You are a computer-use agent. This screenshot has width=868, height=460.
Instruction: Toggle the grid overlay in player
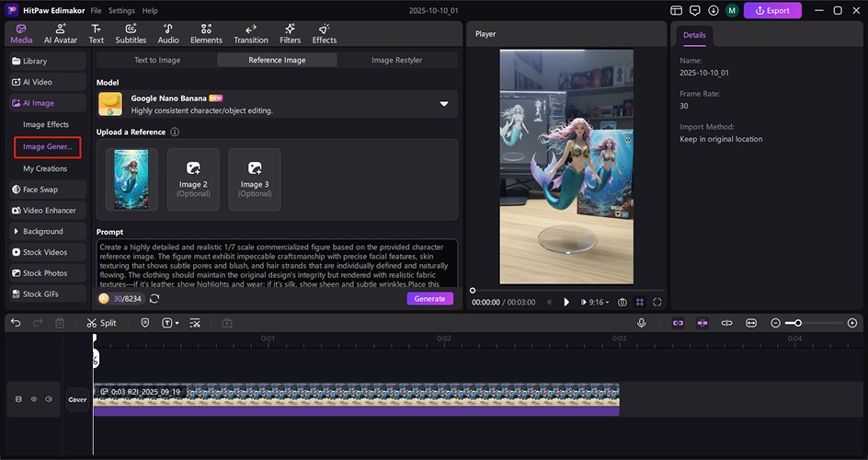click(x=640, y=302)
